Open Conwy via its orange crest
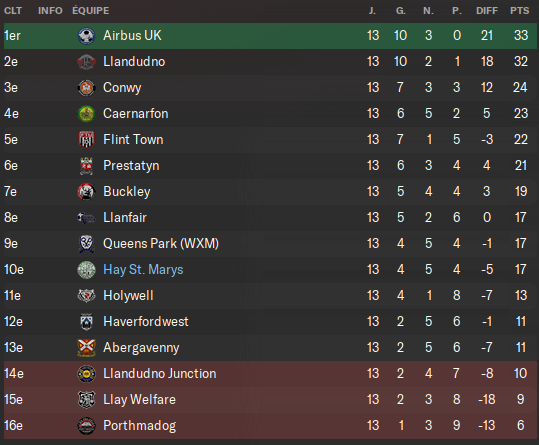The image size is (539, 445). point(86,88)
